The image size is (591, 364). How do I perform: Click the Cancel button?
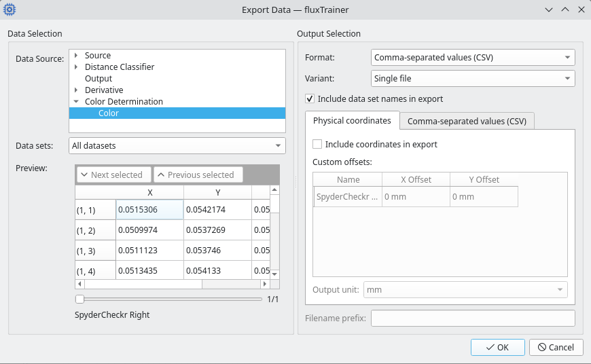point(556,348)
